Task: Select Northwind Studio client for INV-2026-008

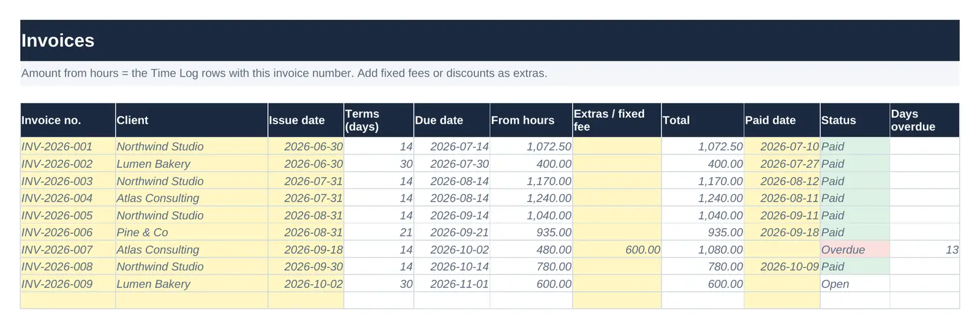Action: pyautogui.click(x=192, y=267)
